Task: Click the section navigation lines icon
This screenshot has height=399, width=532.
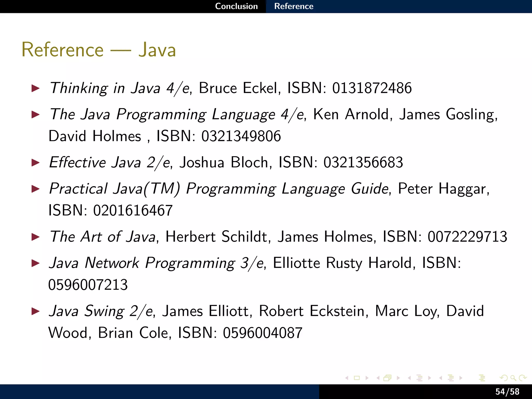Action: coord(451,378)
